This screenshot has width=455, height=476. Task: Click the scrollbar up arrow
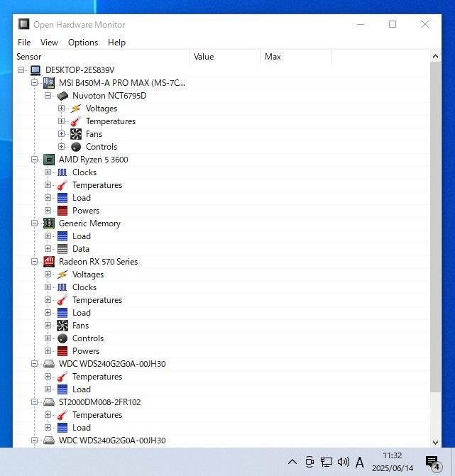click(435, 56)
